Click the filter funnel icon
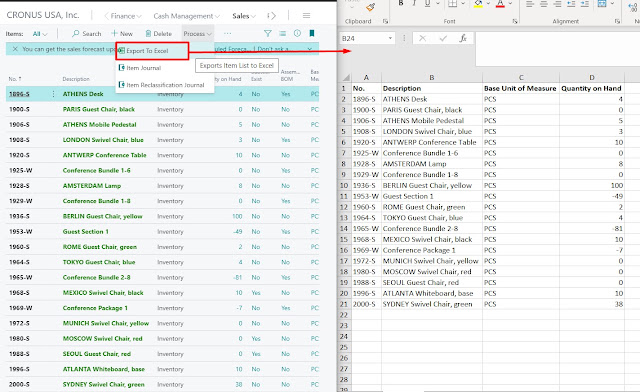The height and width of the screenshot is (392, 640). tap(267, 33)
